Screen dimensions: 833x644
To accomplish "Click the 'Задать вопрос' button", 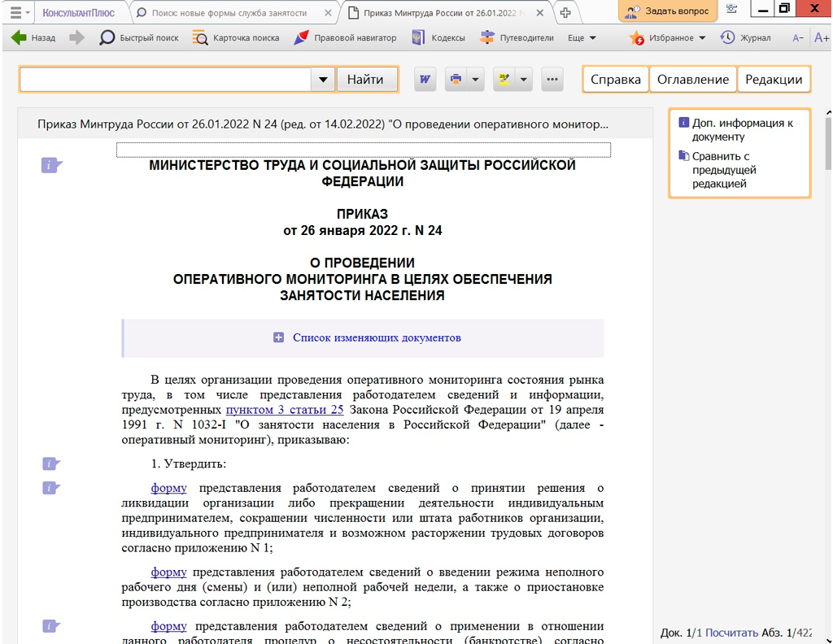I will (x=669, y=11).
